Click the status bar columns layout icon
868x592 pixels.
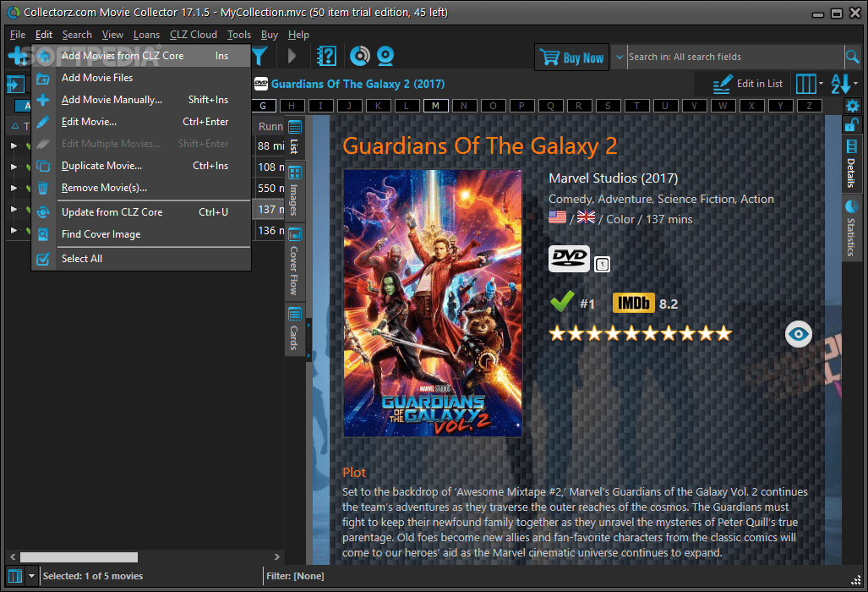click(15, 576)
